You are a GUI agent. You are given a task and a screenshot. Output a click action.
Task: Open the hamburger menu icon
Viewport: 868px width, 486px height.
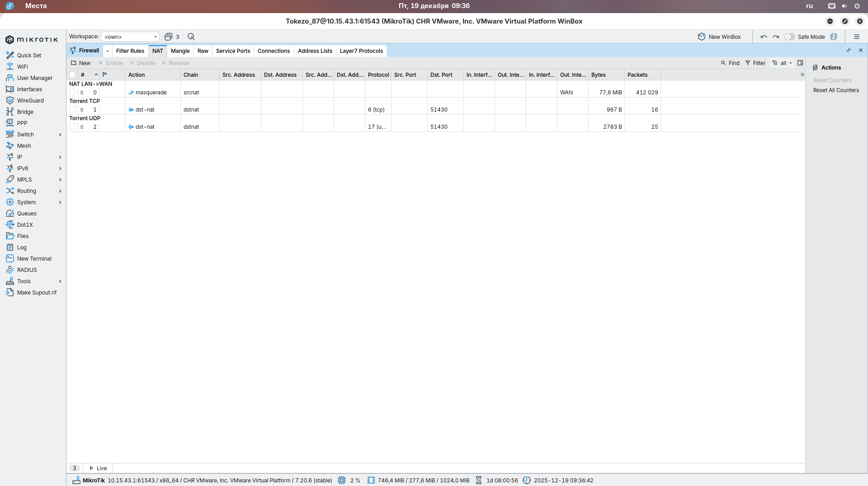pyautogui.click(x=856, y=37)
